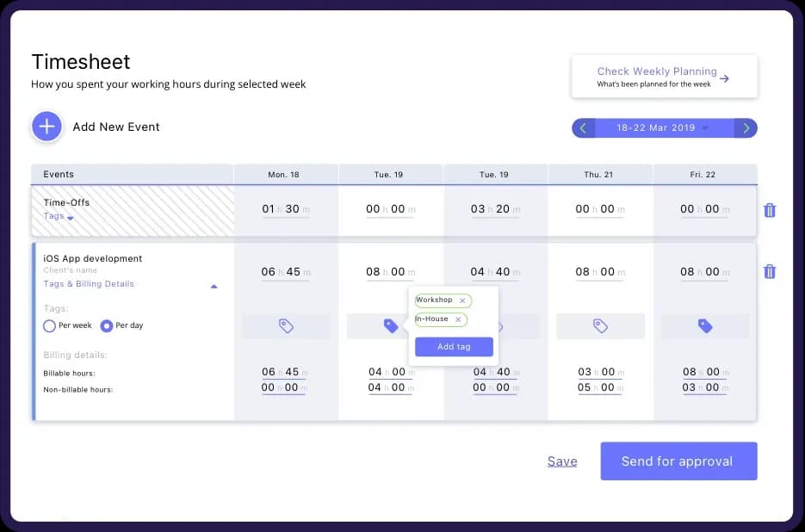805x532 pixels.
Task: Go to next week with right arrow
Action: tap(746, 128)
